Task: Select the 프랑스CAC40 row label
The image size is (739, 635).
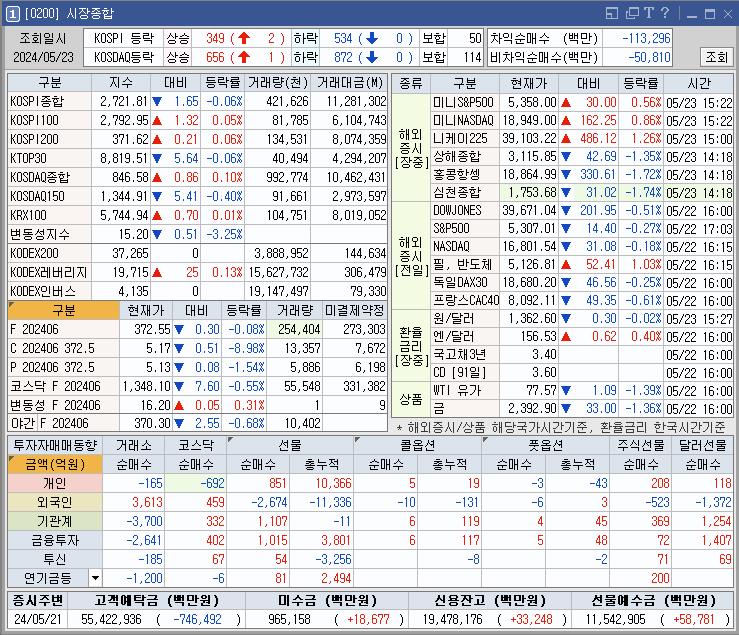Action: click(465, 300)
